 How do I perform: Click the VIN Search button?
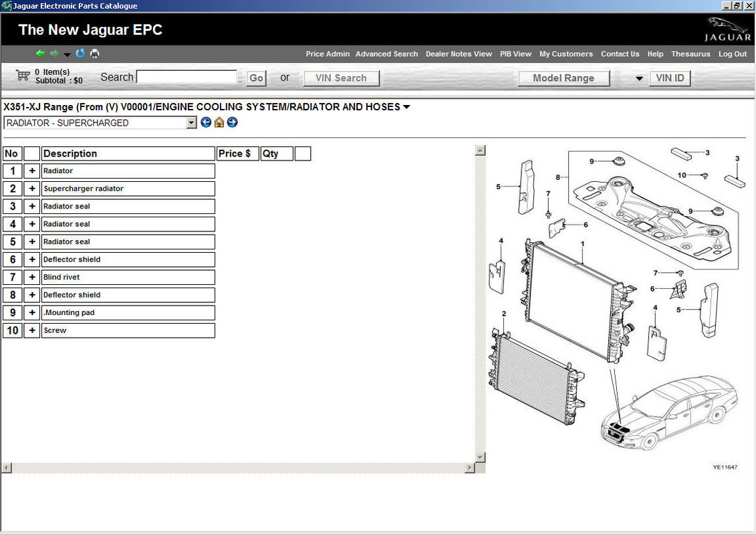[x=342, y=78]
